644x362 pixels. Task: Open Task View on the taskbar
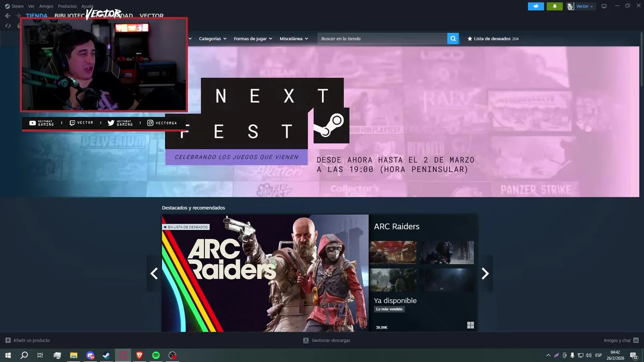40,355
